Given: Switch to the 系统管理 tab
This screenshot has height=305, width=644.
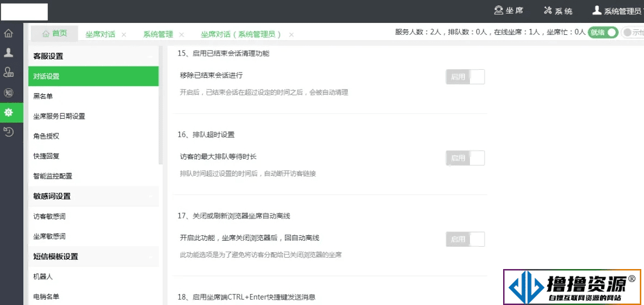Looking at the screenshot, I should tap(158, 34).
